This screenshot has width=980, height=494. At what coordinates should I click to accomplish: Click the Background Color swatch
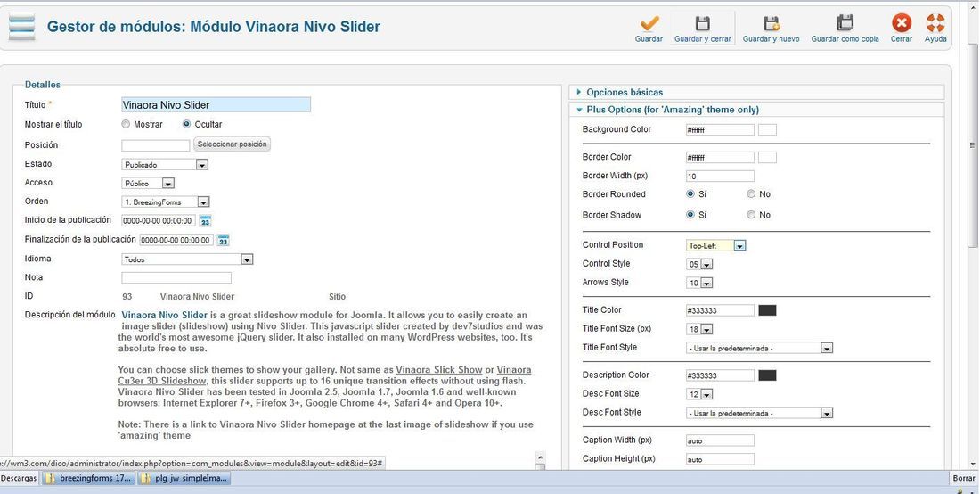[767, 130]
